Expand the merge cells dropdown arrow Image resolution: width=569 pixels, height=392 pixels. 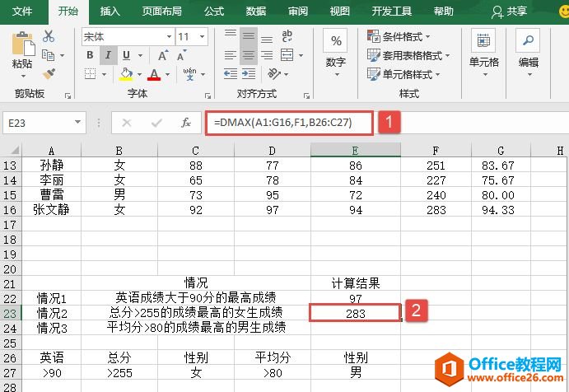tap(301, 55)
